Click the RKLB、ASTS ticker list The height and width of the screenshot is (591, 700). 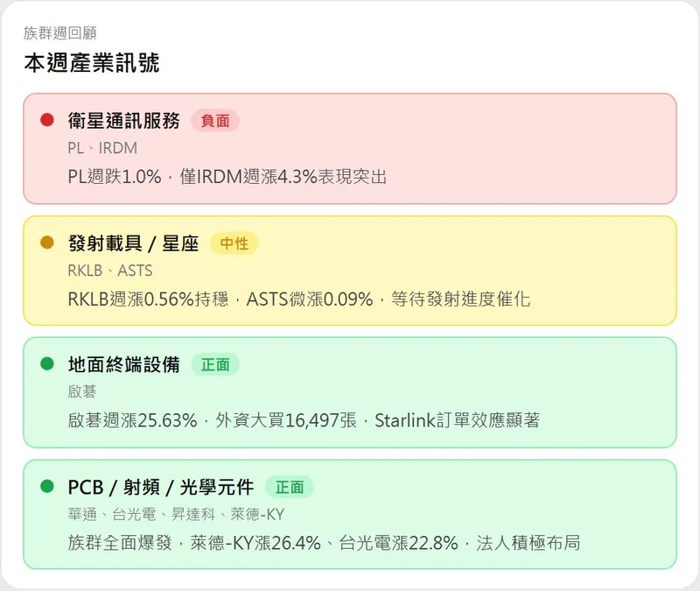(x=109, y=271)
